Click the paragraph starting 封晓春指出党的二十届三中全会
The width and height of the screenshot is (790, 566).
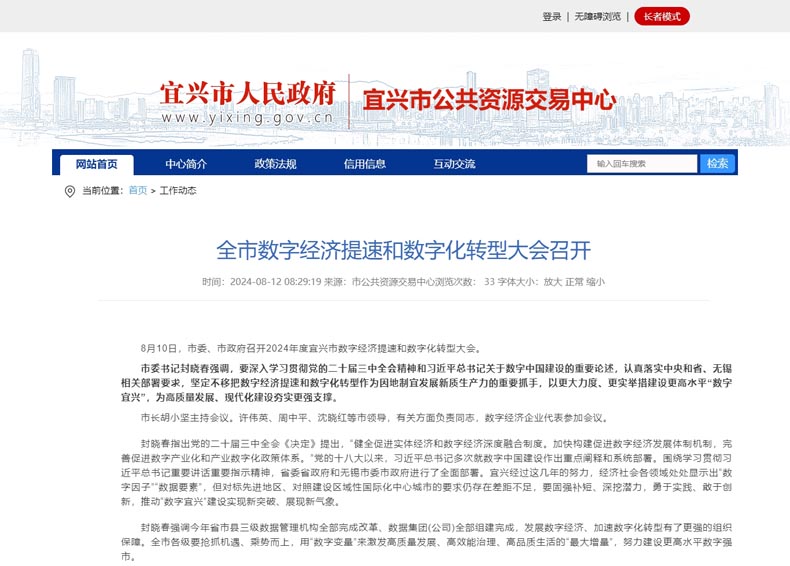tap(426, 473)
